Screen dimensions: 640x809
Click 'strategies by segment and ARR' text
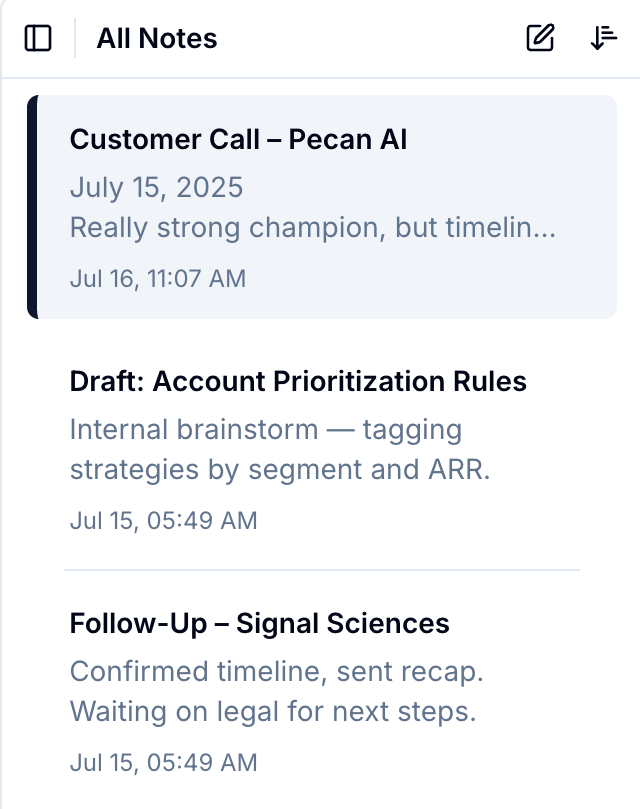(280, 470)
